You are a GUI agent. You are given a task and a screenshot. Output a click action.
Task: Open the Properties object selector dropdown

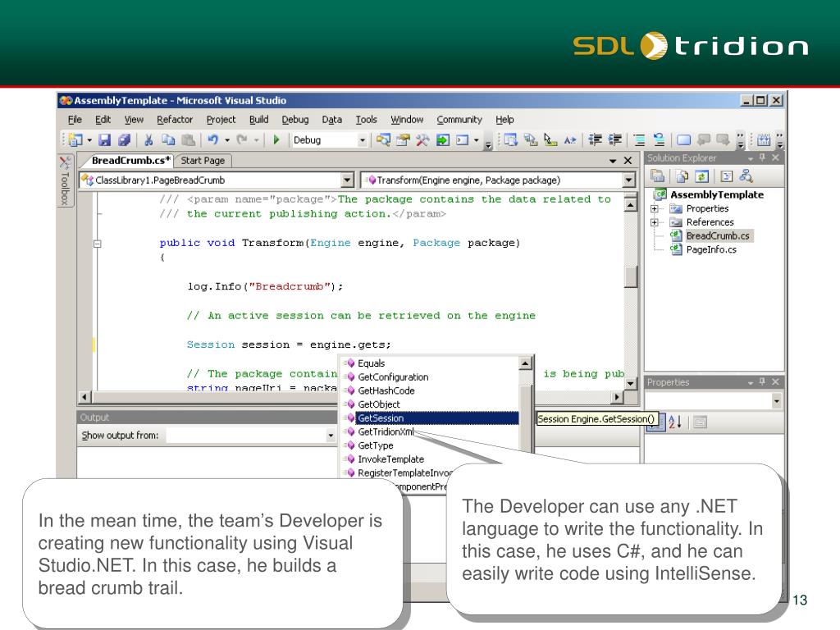click(x=776, y=400)
